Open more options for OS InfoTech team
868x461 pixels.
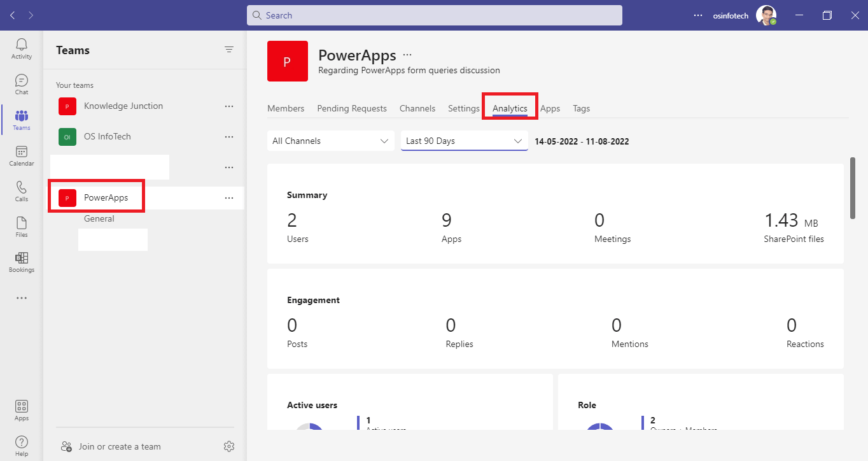point(229,137)
